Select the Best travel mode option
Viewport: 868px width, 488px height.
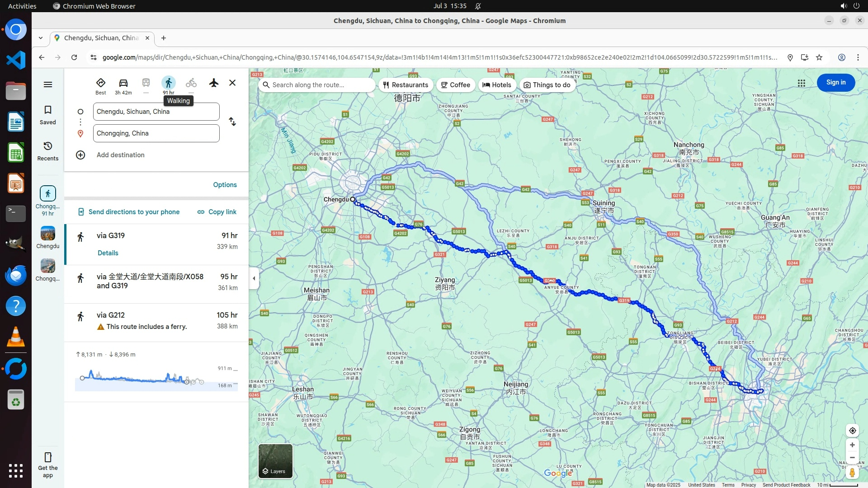coord(100,86)
